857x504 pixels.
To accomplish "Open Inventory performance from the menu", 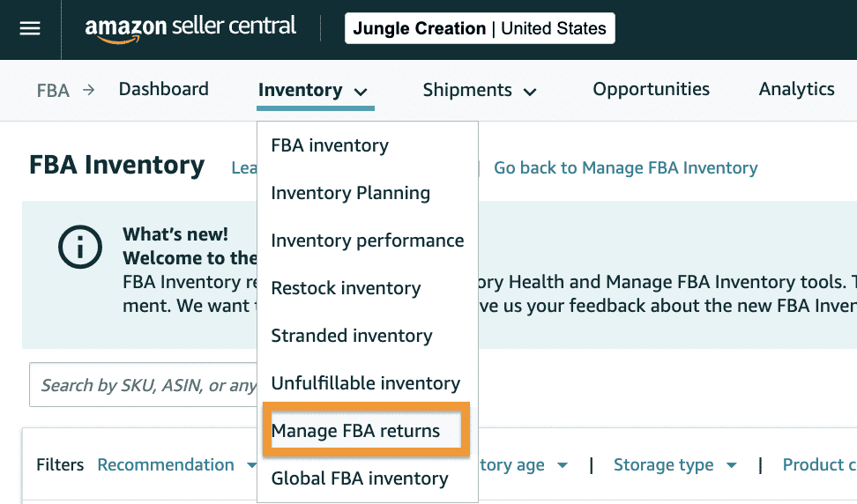I will (367, 241).
